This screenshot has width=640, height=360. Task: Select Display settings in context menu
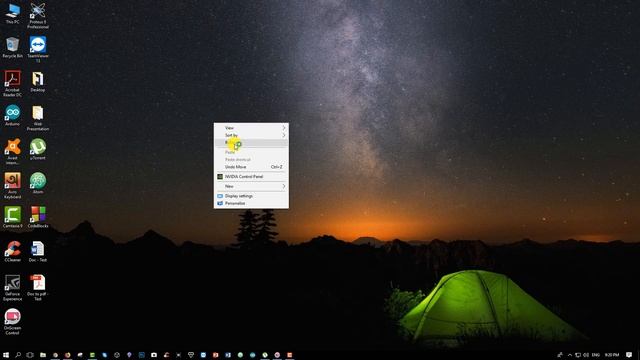tap(251, 196)
